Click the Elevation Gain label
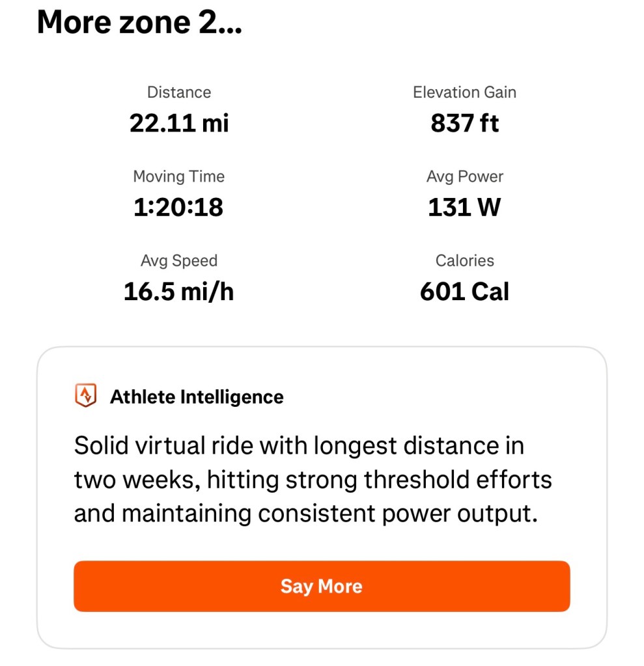Screen dimensions: 644x666 464,92
